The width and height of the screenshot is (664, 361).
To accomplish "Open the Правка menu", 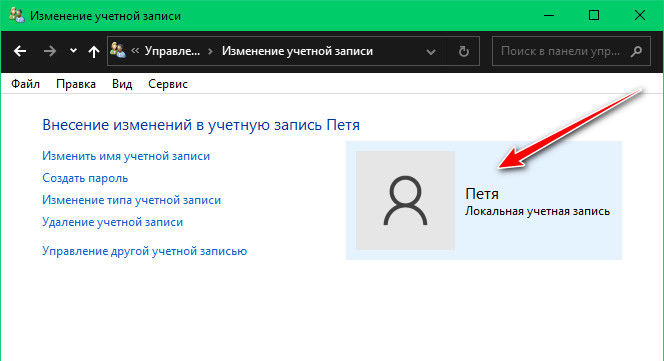I will click(76, 84).
